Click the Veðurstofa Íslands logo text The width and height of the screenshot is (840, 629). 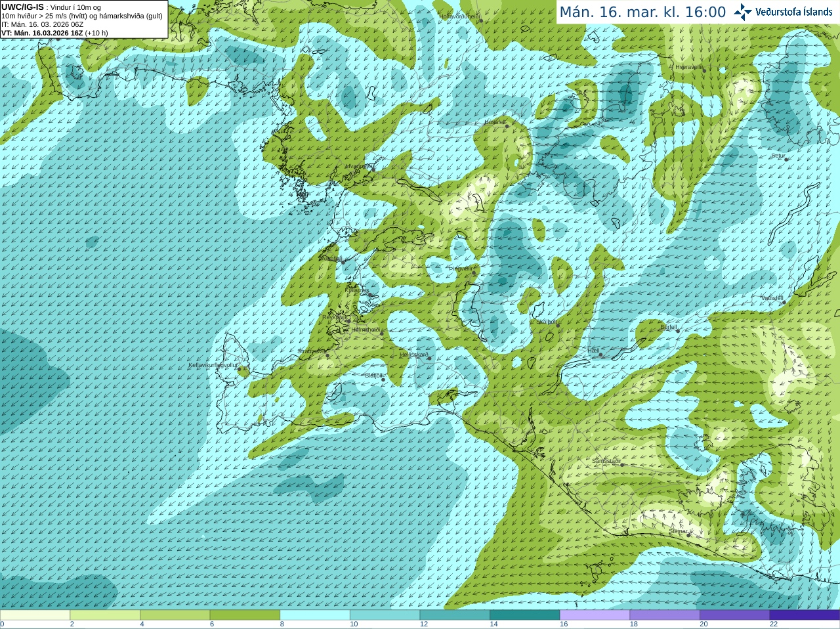coord(794,12)
